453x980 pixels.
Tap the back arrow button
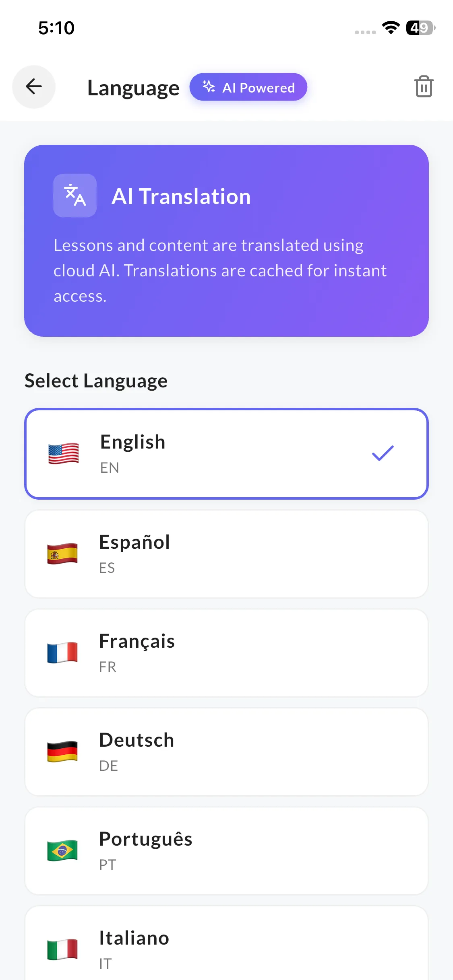[x=34, y=86]
